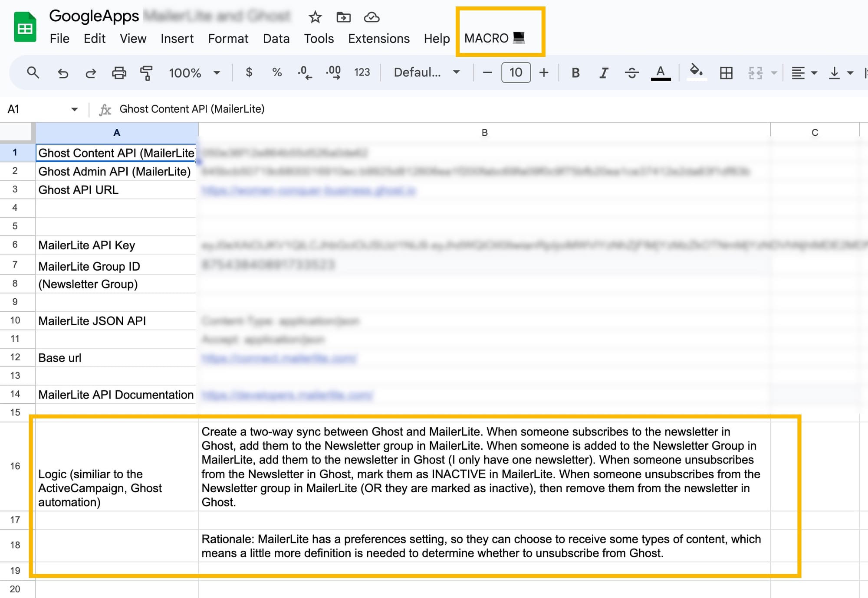Screen dimensions: 868x598
Task: Open the Format menu
Action: click(228, 39)
